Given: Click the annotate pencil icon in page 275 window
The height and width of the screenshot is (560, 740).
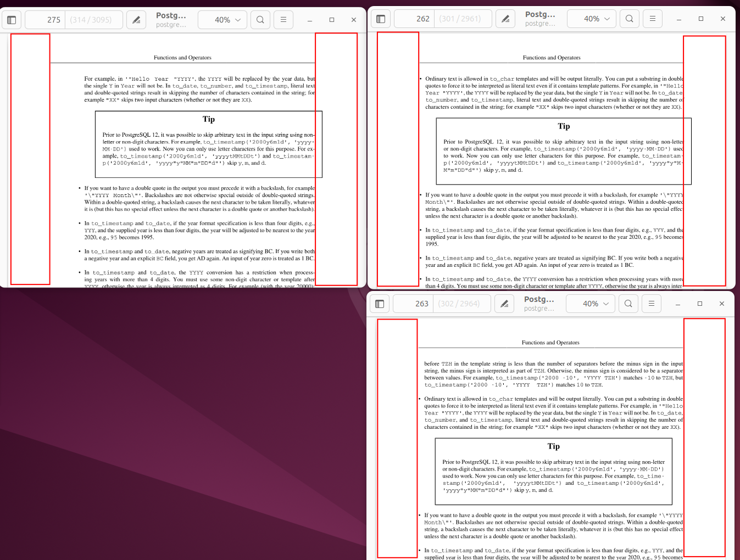Looking at the screenshot, I should pyautogui.click(x=136, y=20).
